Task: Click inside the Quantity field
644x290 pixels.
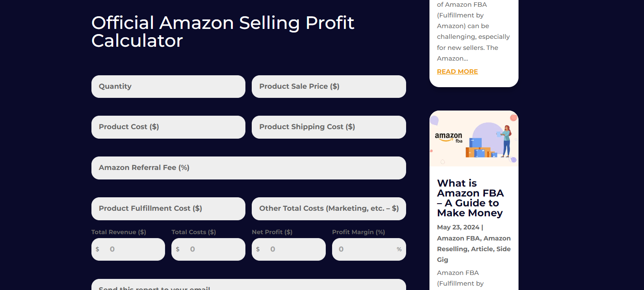Action: (168, 86)
